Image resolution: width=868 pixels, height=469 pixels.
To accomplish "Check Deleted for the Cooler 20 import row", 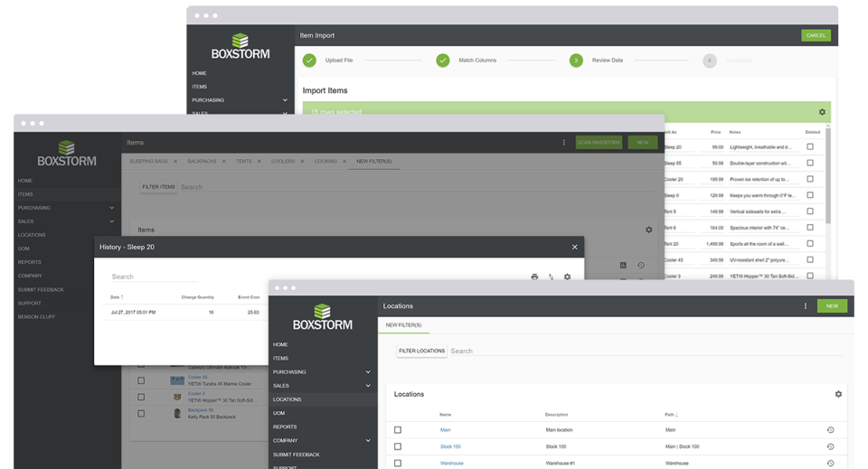I will point(810,179).
